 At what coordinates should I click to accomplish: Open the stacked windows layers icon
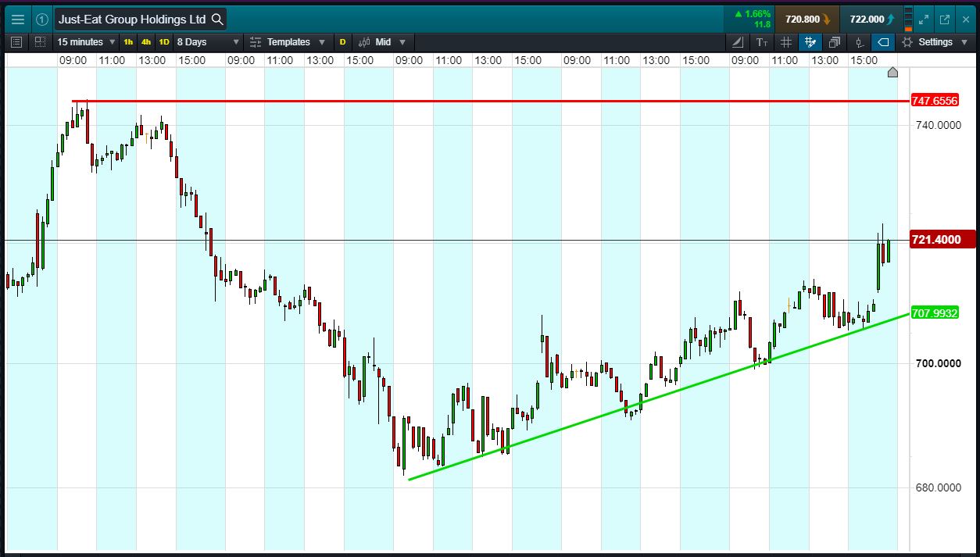point(835,42)
